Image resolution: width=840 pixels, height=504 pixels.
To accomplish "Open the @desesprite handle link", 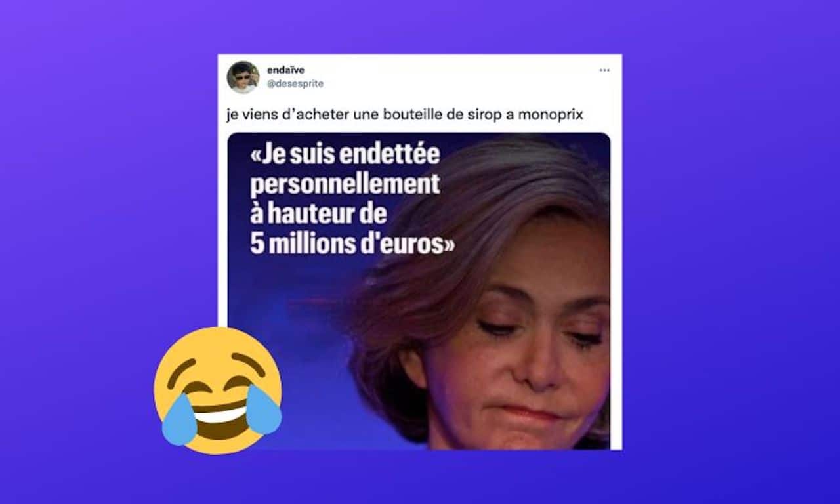I will [x=295, y=83].
